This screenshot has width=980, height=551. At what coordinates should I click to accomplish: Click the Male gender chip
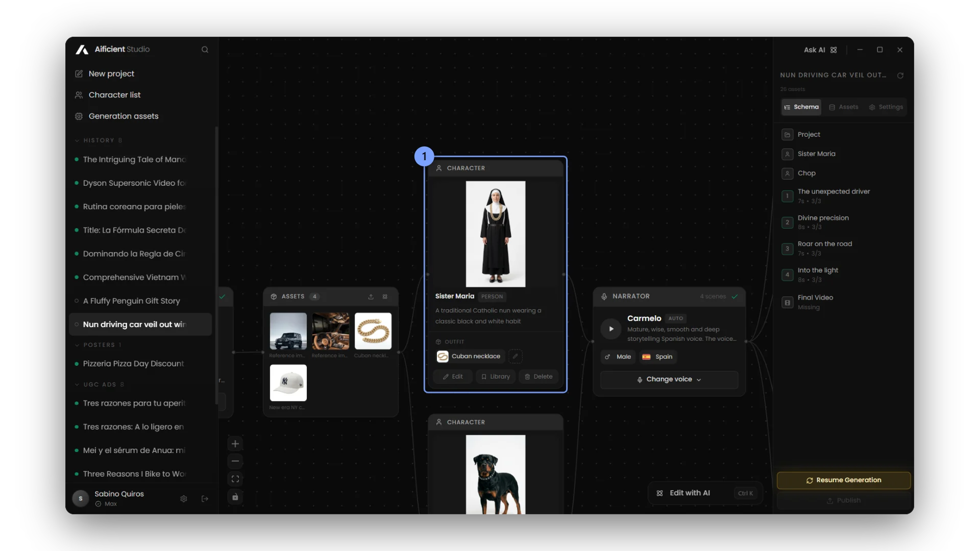[x=618, y=357]
